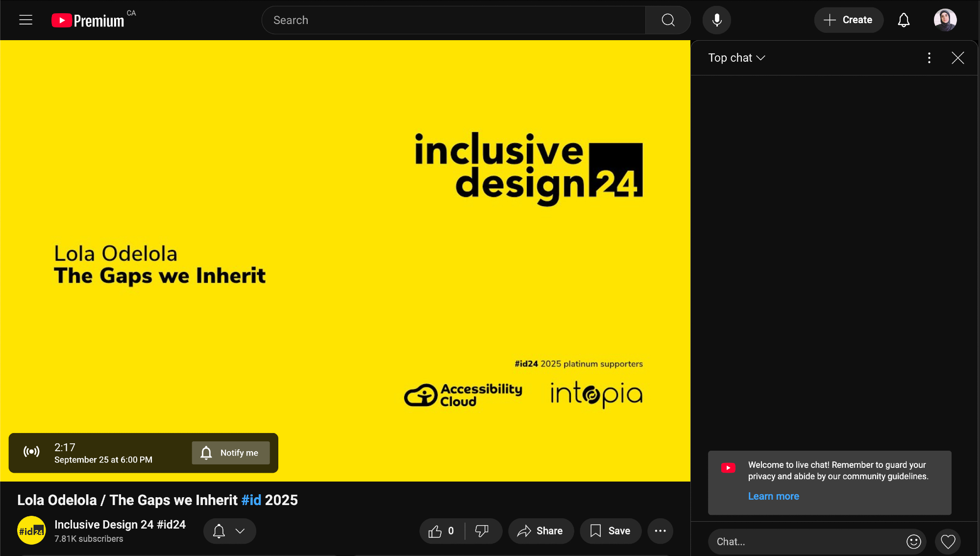The image size is (980, 556).
Task: Click the Share button
Action: 540,531
